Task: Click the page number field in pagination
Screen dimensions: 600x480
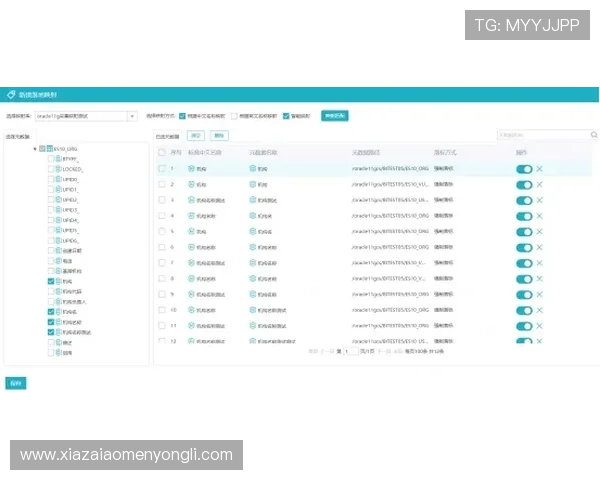Action: (351, 352)
